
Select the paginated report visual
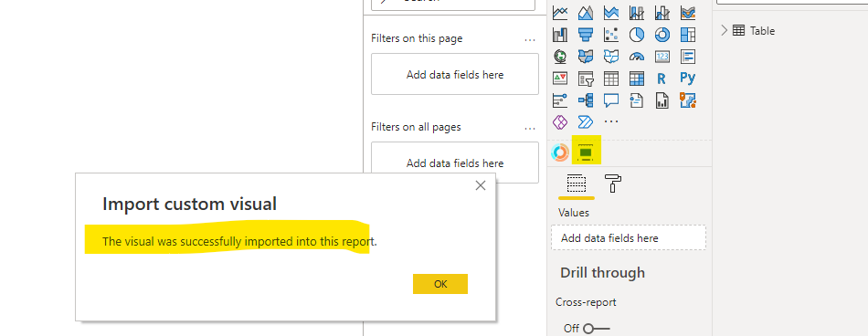[x=662, y=100]
